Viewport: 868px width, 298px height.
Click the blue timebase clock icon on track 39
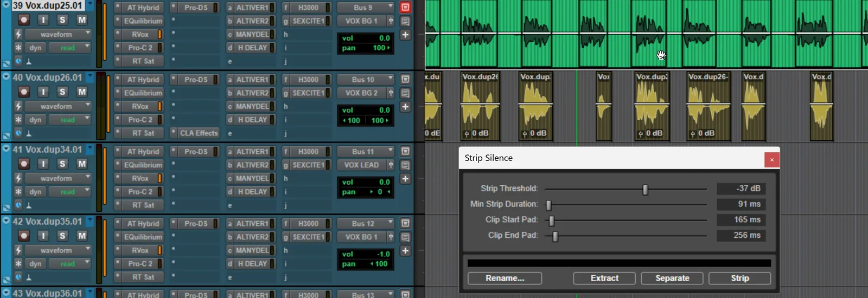pyautogui.click(x=18, y=61)
